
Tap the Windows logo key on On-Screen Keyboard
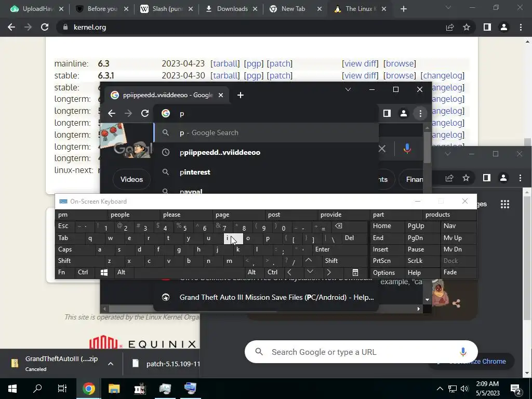coord(104,272)
